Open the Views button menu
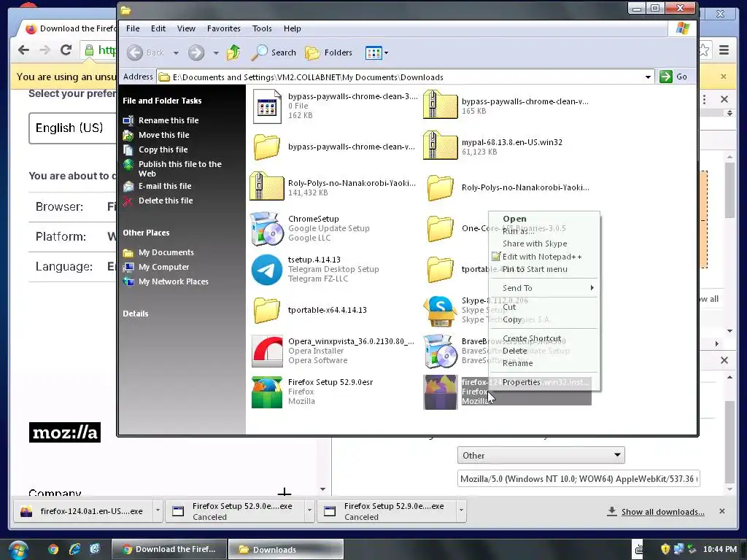This screenshot has height=560, width=747. pos(376,52)
